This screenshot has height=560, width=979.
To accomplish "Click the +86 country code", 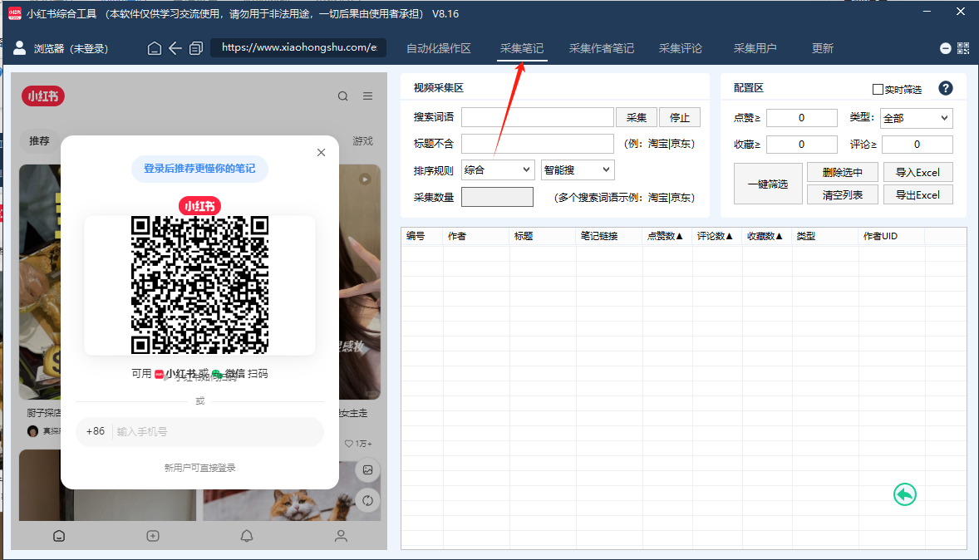I will [96, 431].
